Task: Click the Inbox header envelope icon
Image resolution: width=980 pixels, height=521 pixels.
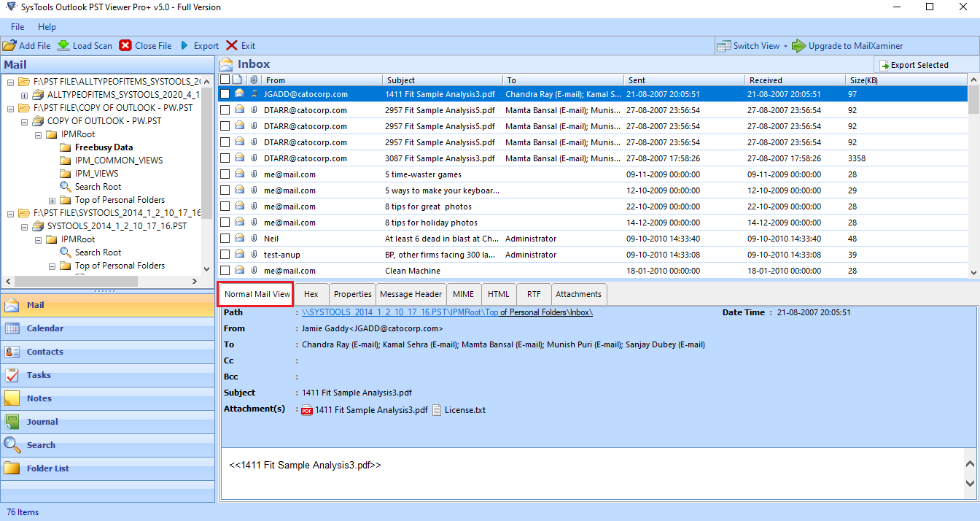Action: click(x=226, y=64)
